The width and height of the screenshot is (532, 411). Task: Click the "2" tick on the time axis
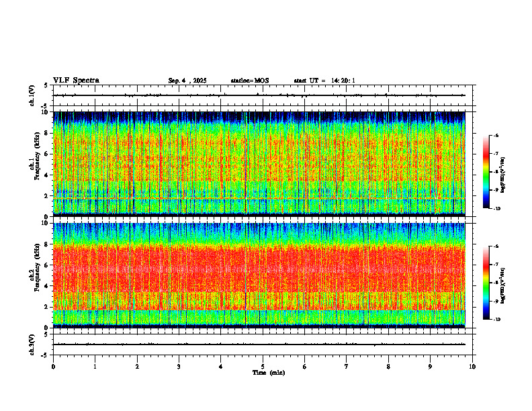click(137, 367)
